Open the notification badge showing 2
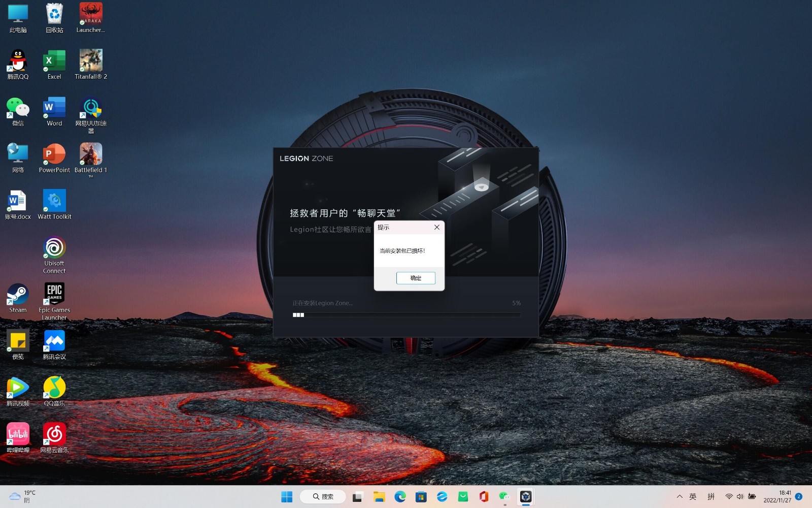812x508 pixels. pos(799,496)
